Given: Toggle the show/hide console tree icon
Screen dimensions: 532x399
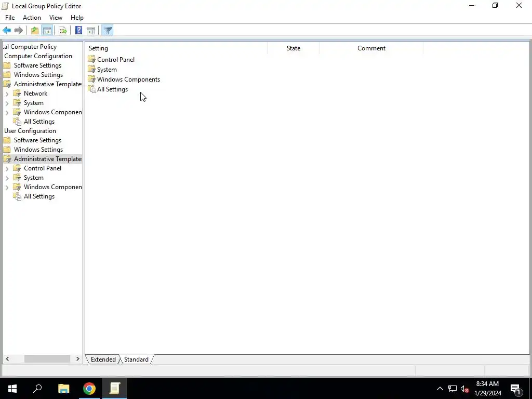Looking at the screenshot, I should pos(47,31).
